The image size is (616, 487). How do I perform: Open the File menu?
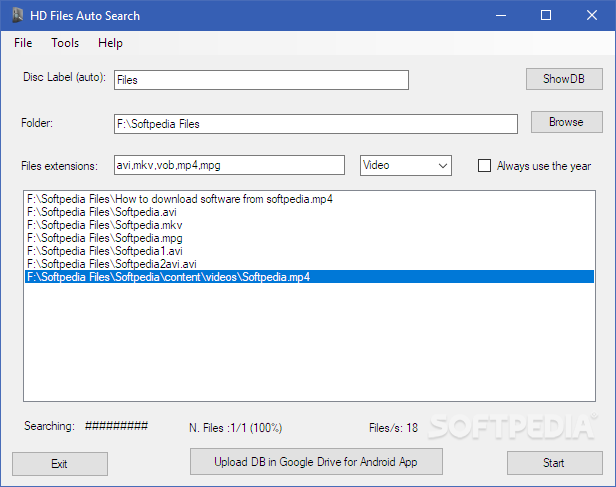23,43
